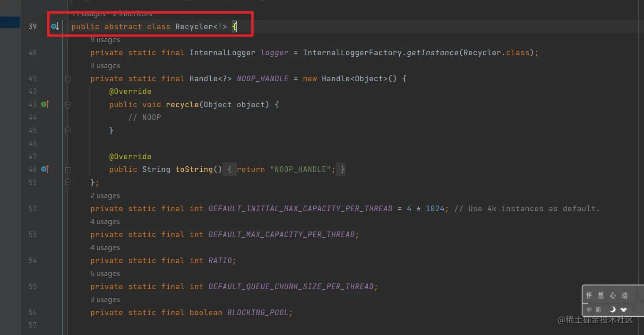Click line number 46 in the gutter

tap(32, 144)
